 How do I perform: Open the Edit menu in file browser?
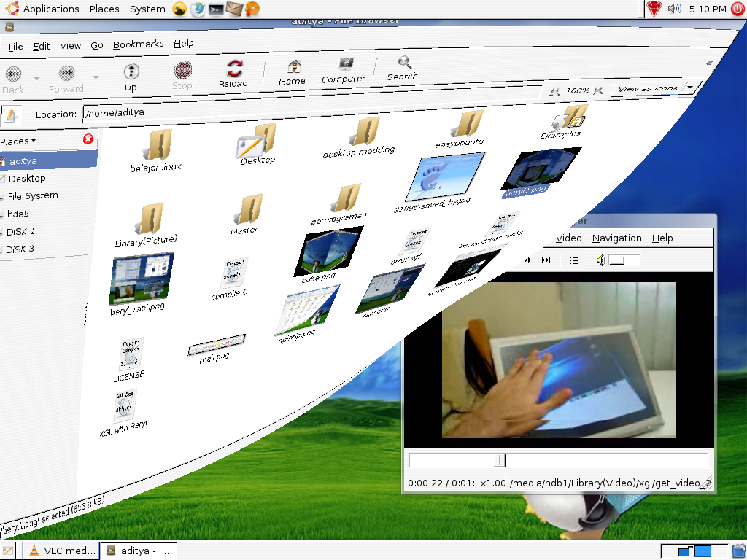(x=42, y=46)
